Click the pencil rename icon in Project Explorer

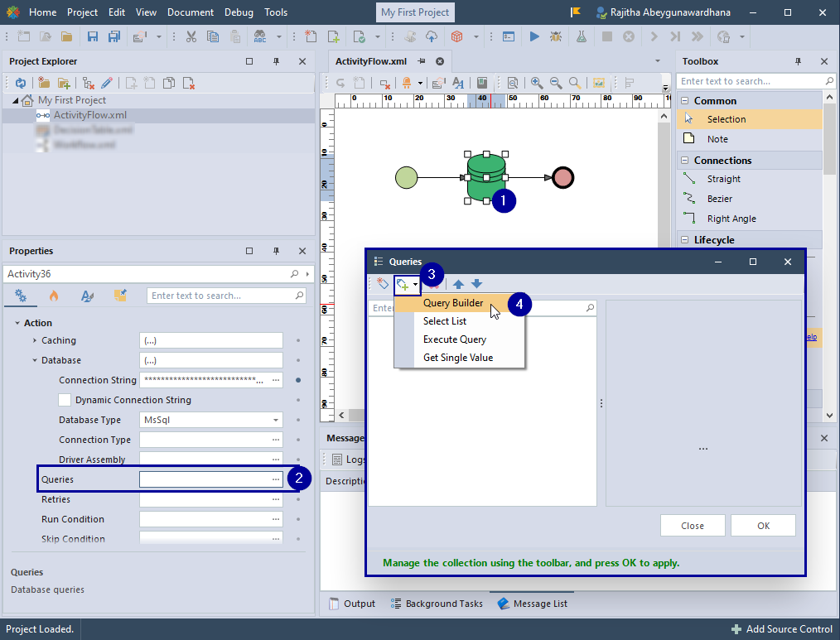(107, 83)
